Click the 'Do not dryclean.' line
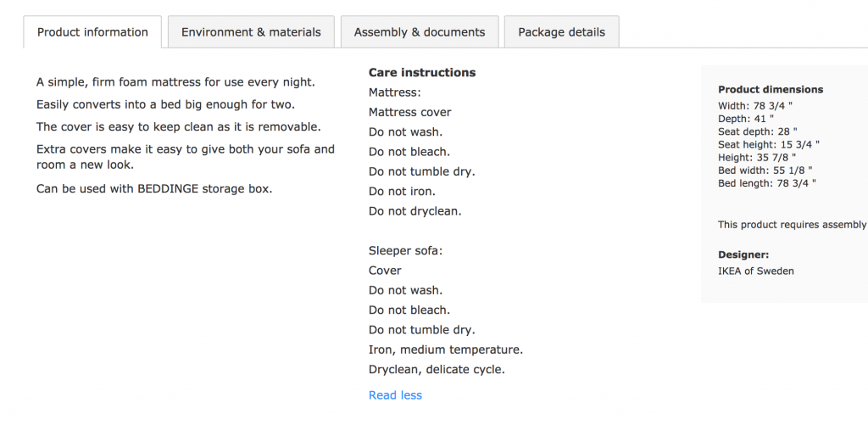Image resolution: width=868 pixels, height=425 pixels. tap(415, 211)
